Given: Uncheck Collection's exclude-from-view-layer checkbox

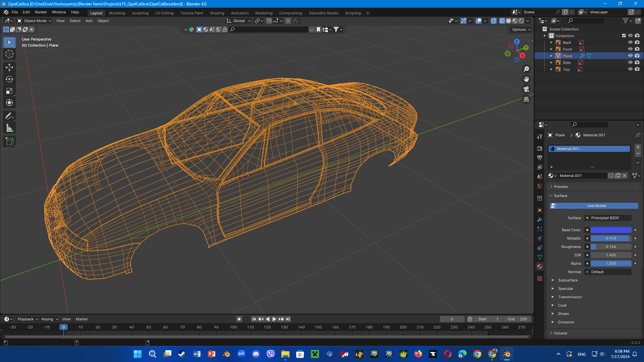Looking at the screenshot, I should pyautogui.click(x=624, y=36).
